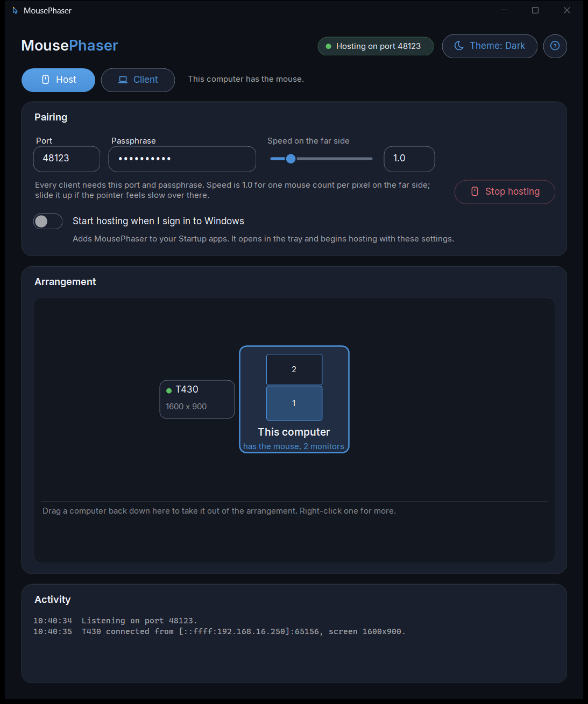This screenshot has height=704, width=588.
Task: Select monitor 2 in This computer
Action: click(x=294, y=369)
